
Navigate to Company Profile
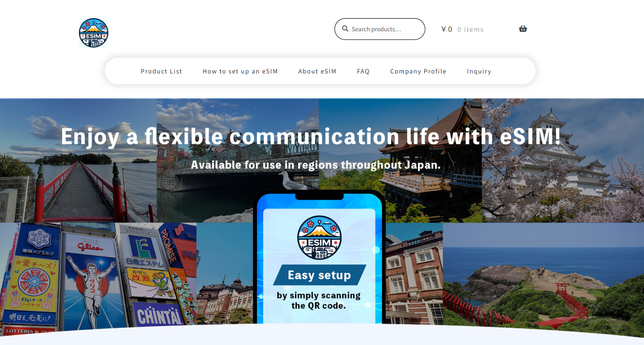pos(418,71)
